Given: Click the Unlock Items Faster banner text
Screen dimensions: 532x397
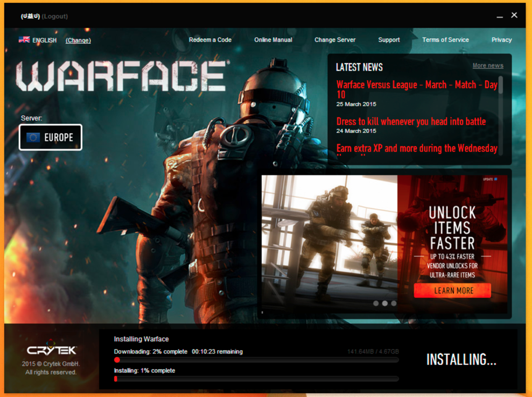Looking at the screenshot, I should 452,228.
